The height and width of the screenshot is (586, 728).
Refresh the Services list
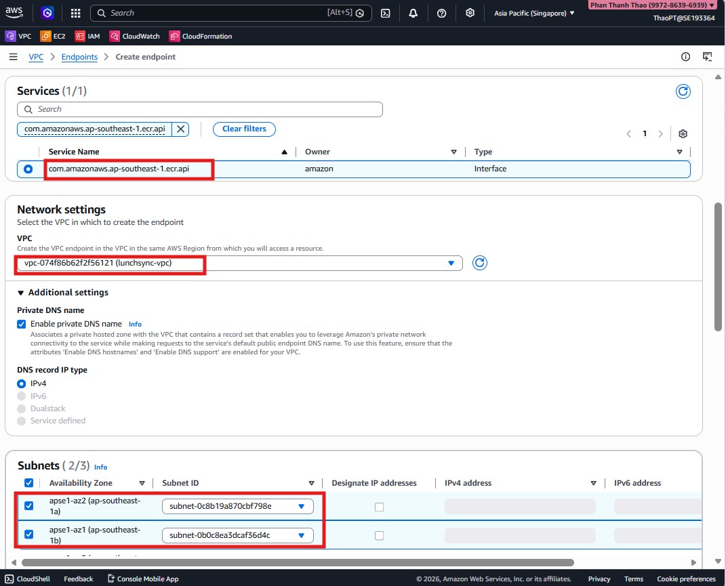pyautogui.click(x=683, y=91)
